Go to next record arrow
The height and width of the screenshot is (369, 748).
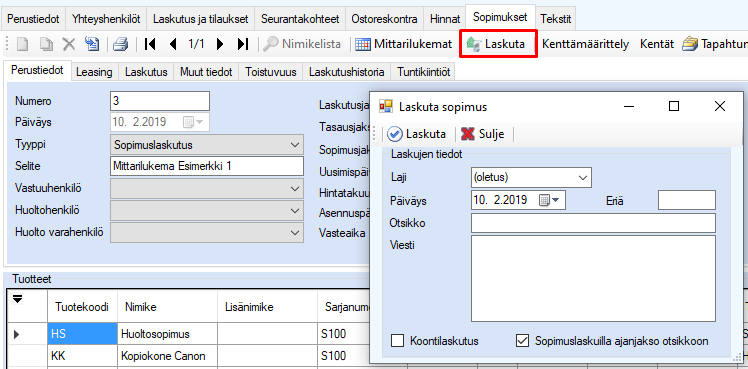tap(220, 44)
